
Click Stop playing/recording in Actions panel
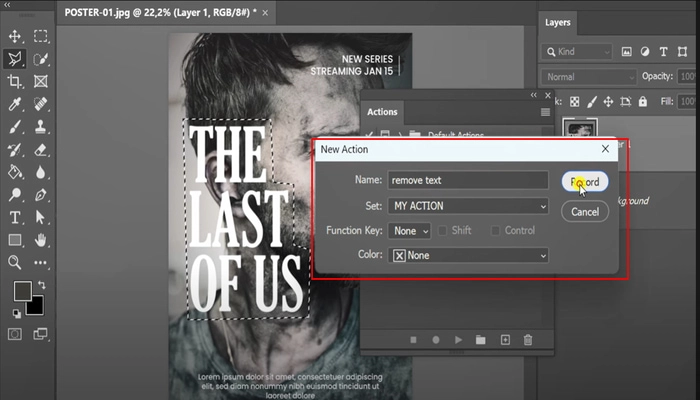click(413, 340)
